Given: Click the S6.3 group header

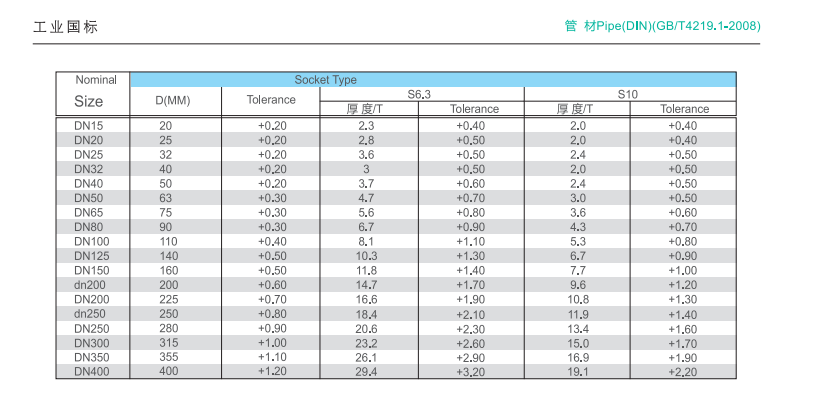Looking at the screenshot, I should point(422,94).
